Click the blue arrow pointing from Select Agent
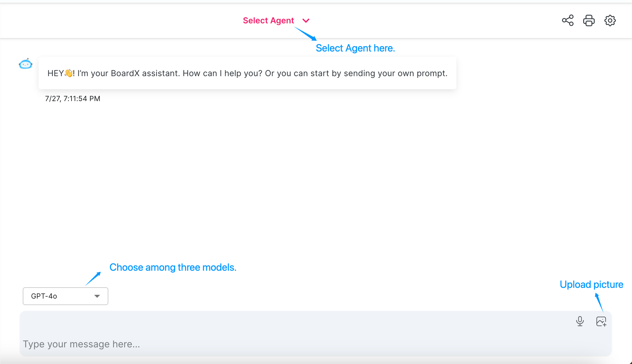Viewport: 632px width, 364px height. [305, 33]
